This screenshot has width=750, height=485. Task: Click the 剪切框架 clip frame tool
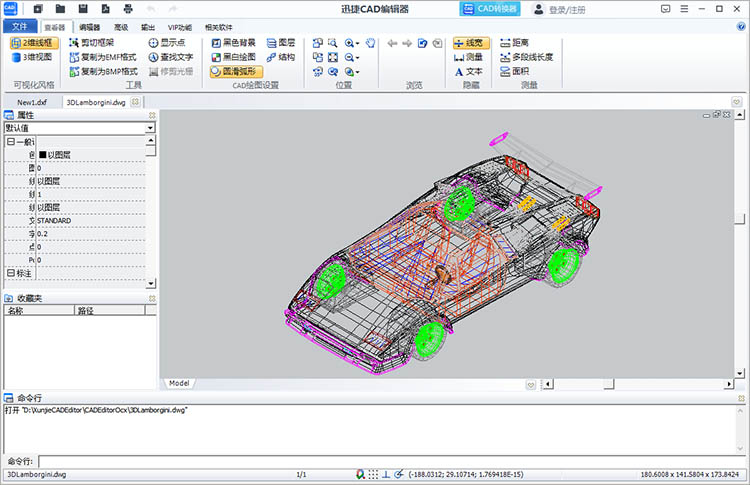pyautogui.click(x=91, y=43)
